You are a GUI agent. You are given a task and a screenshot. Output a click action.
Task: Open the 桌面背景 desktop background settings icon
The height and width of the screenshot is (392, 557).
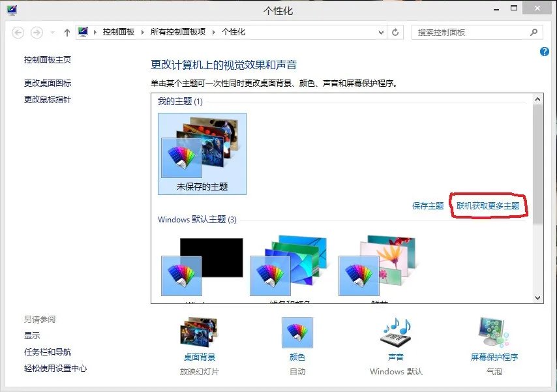tap(200, 333)
